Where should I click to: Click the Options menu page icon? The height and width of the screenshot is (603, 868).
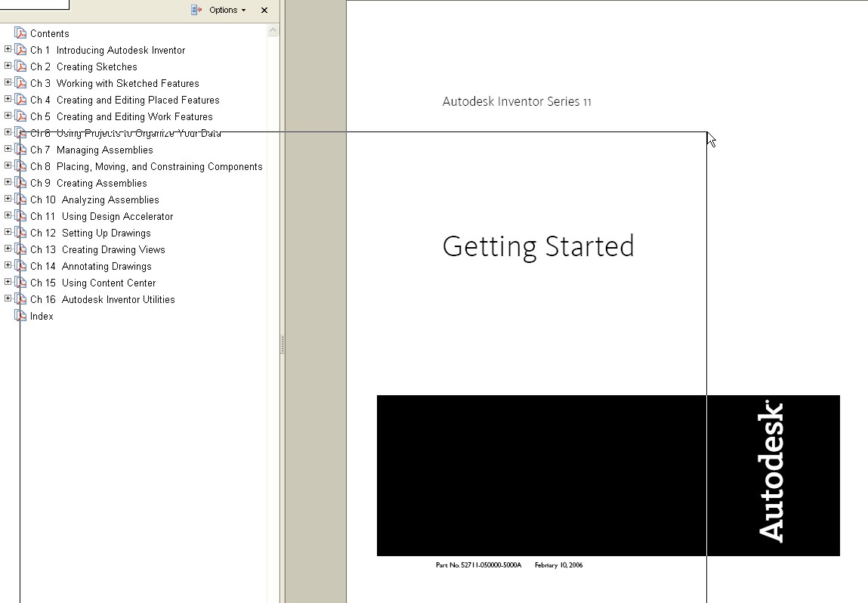point(196,10)
